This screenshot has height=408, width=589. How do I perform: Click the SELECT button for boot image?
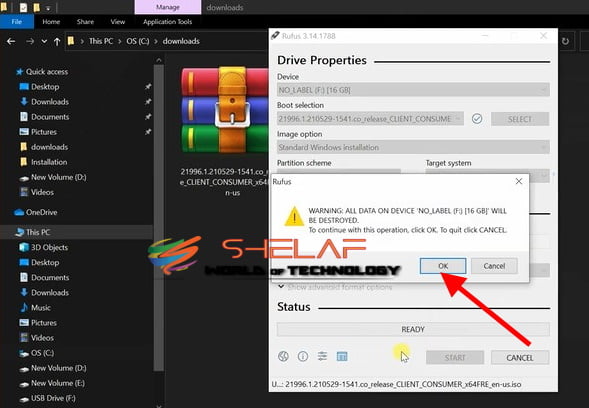pos(520,119)
